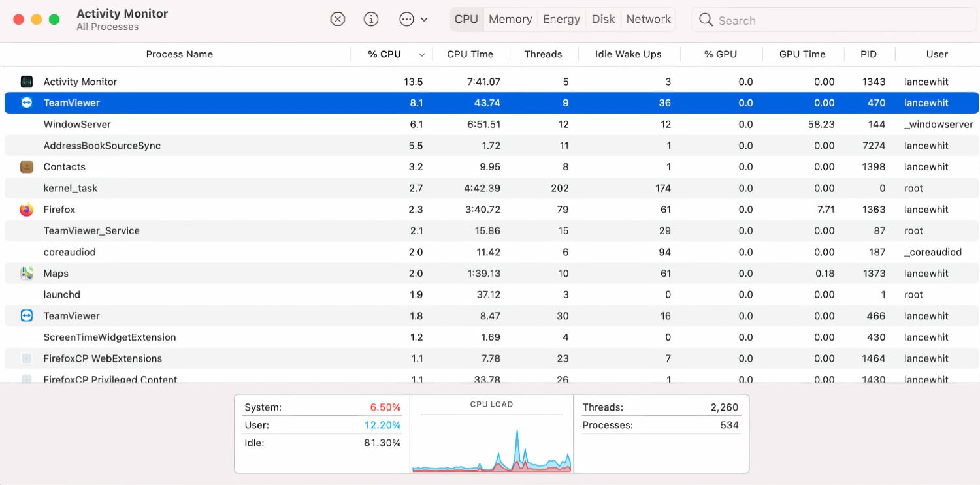Click the Maps app icon in its row
This screenshot has height=485, width=980.
pos(27,273)
